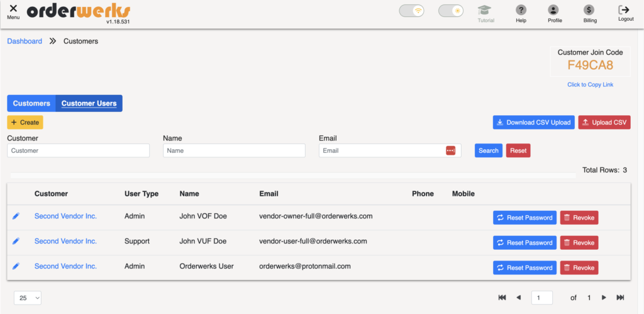Screen dimensions: 644x314
Task: Click the Click to Copy Link text
Action: (590, 85)
